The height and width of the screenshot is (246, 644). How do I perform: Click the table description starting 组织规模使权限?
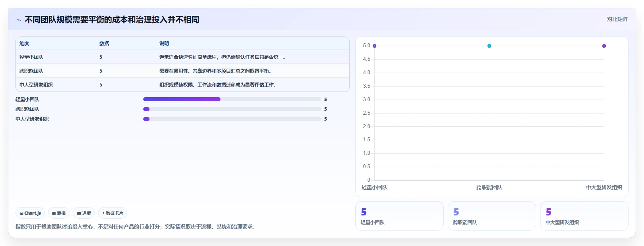(x=218, y=85)
